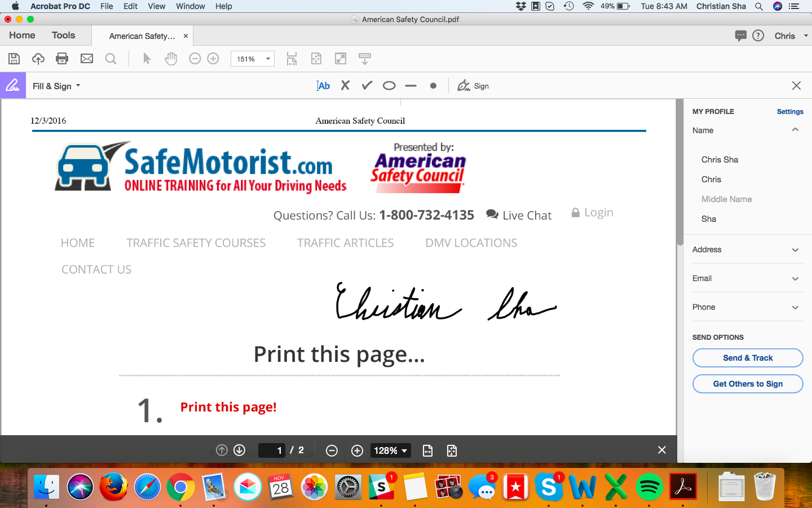The image size is (812, 508).
Task: Expand the Address profile section
Action: point(795,250)
